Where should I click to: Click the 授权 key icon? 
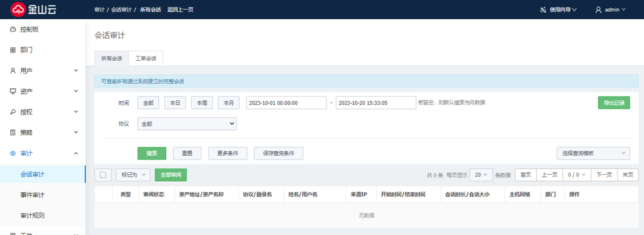coord(13,111)
